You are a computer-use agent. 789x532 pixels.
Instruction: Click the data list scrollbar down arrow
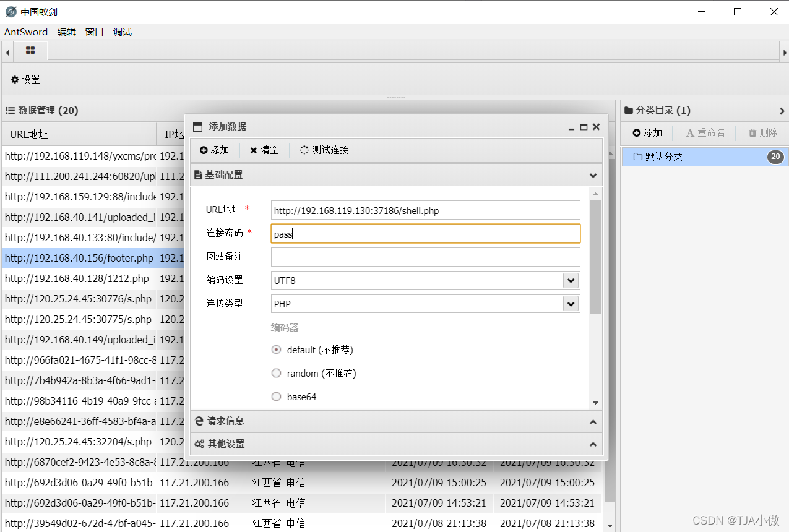(610, 526)
